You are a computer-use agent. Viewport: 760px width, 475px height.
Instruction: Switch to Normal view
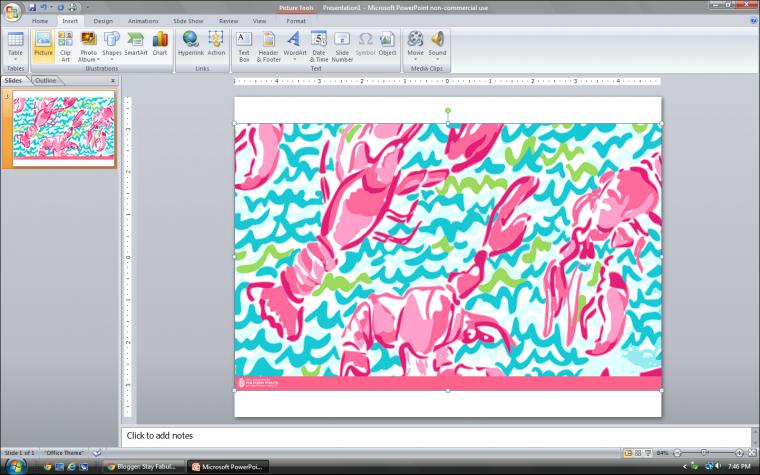628,453
